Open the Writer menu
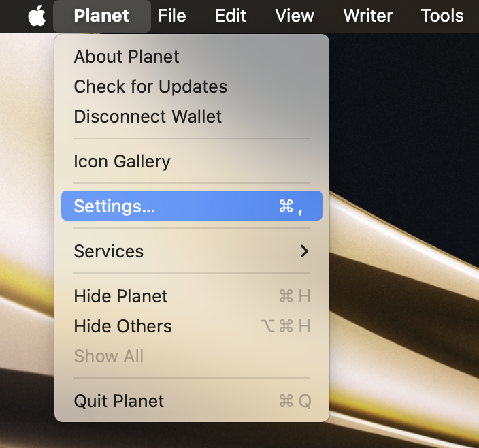479x448 pixels. coord(368,16)
